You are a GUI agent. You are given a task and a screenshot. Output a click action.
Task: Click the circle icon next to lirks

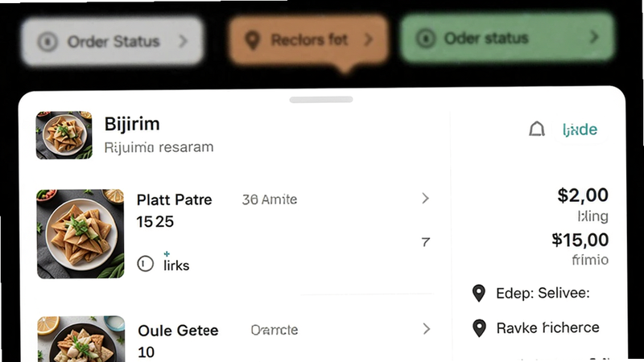pos(145,264)
